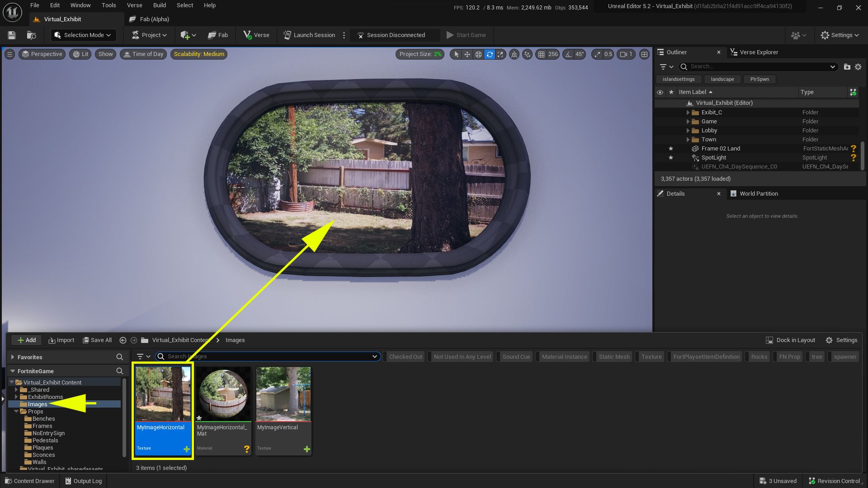Open the toolbar Settings gear dropdown

(x=840, y=35)
